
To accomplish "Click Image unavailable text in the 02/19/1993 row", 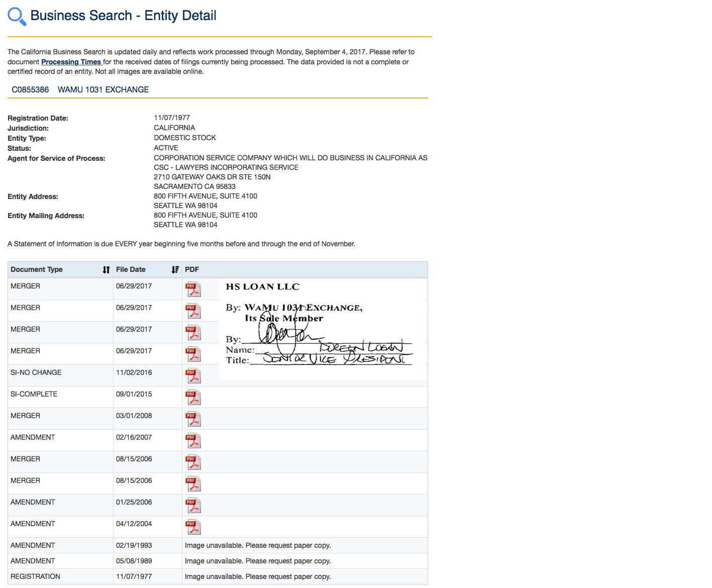I will coord(258,545).
